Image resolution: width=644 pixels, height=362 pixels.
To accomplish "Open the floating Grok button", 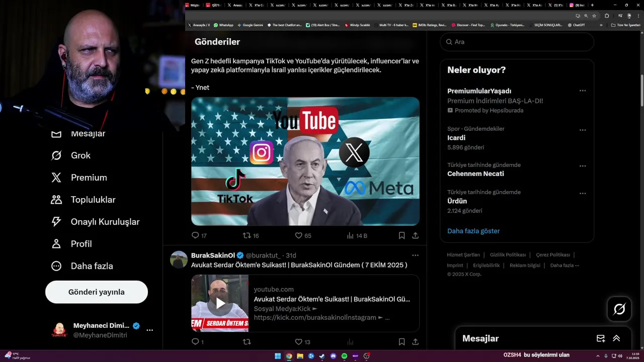I will 619,309.
